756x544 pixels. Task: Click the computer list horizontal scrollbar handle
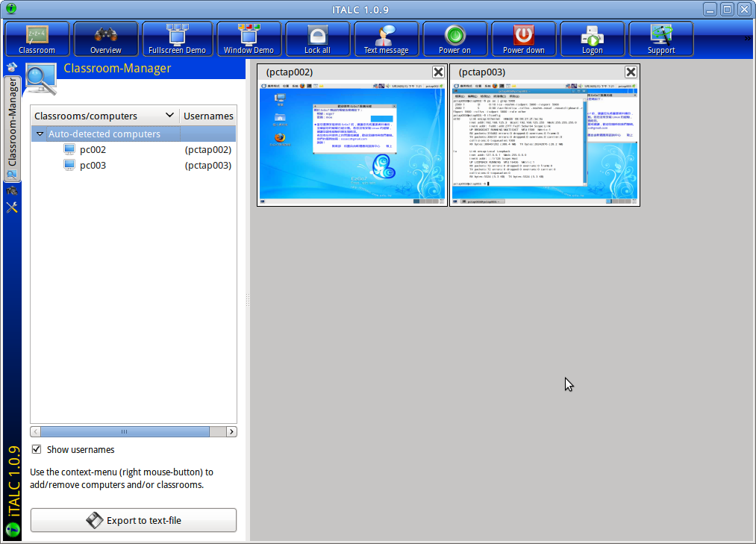coord(125,431)
